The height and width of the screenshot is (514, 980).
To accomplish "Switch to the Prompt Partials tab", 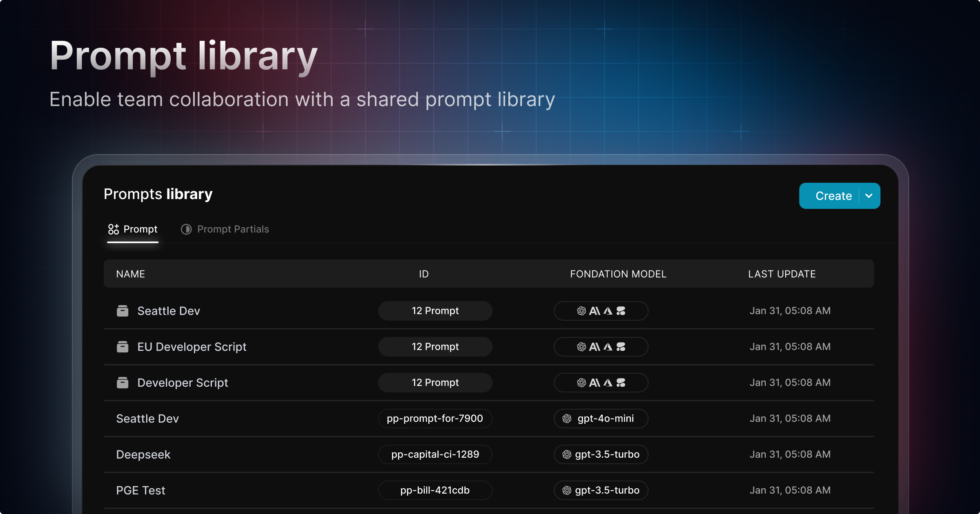I will pos(233,229).
